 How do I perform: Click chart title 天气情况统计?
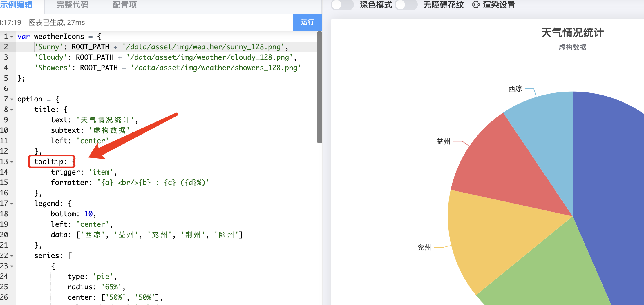(572, 33)
